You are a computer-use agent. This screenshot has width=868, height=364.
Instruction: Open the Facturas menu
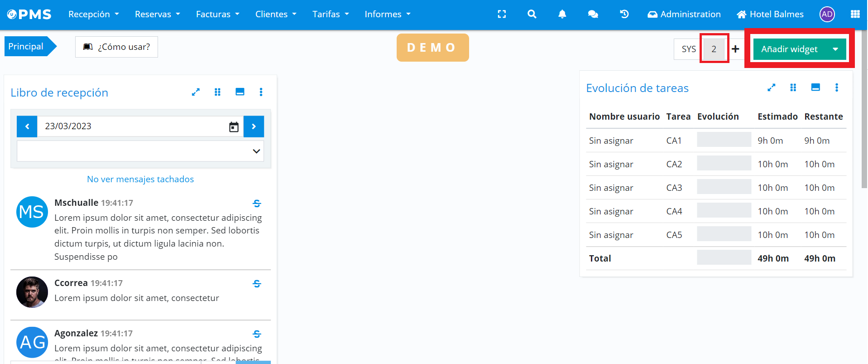pos(217,14)
